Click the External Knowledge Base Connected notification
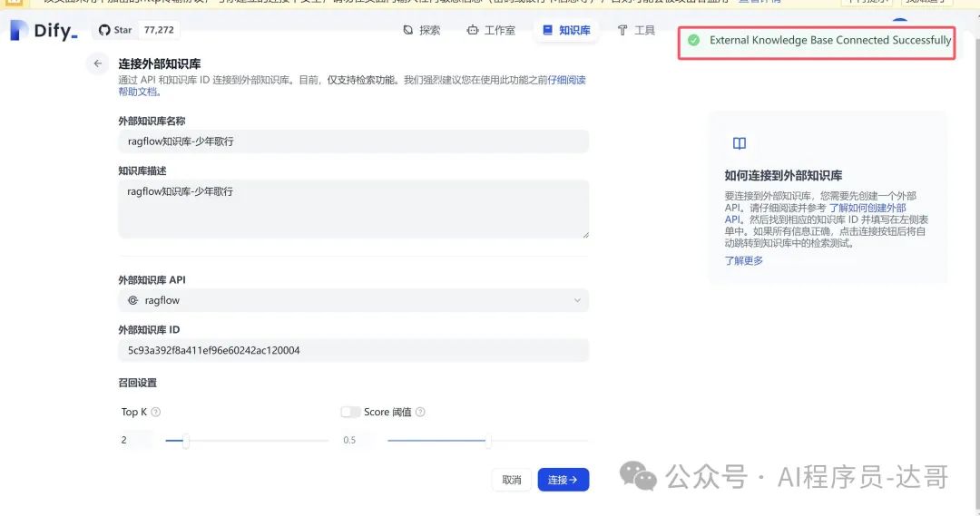This screenshot has height=516, width=980. (817, 43)
